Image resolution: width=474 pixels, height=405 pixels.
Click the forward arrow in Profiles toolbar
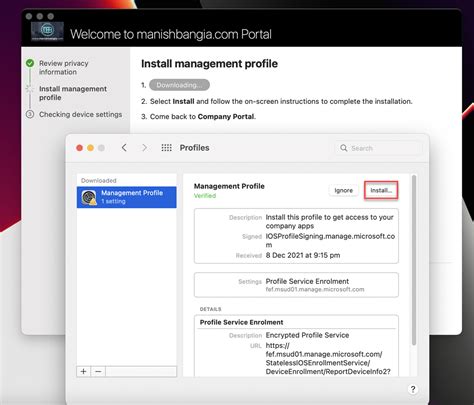(x=144, y=148)
